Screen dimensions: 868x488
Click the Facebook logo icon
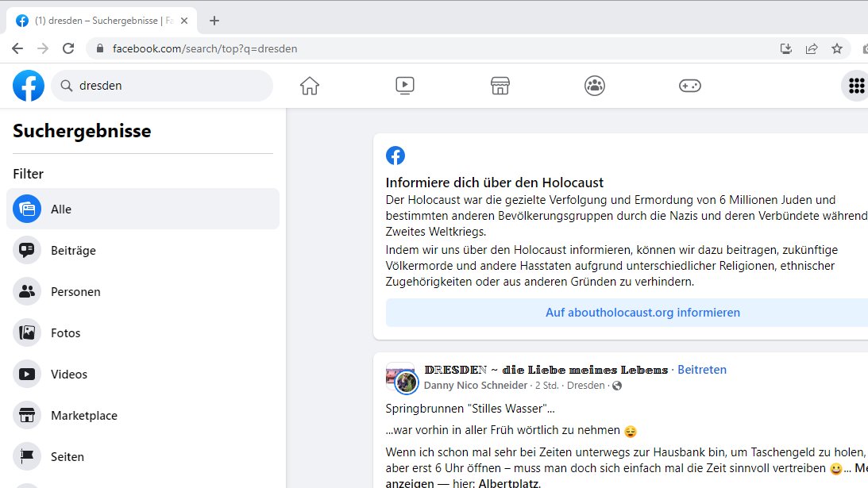pyautogui.click(x=29, y=86)
